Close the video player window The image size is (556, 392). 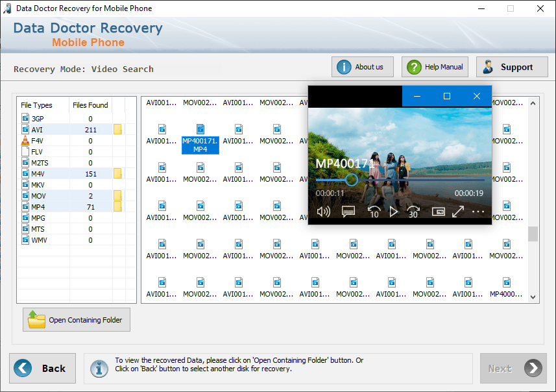[x=477, y=96]
